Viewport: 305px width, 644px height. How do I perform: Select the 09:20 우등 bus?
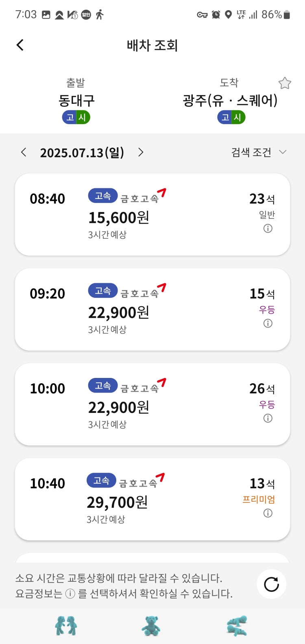[152, 309]
